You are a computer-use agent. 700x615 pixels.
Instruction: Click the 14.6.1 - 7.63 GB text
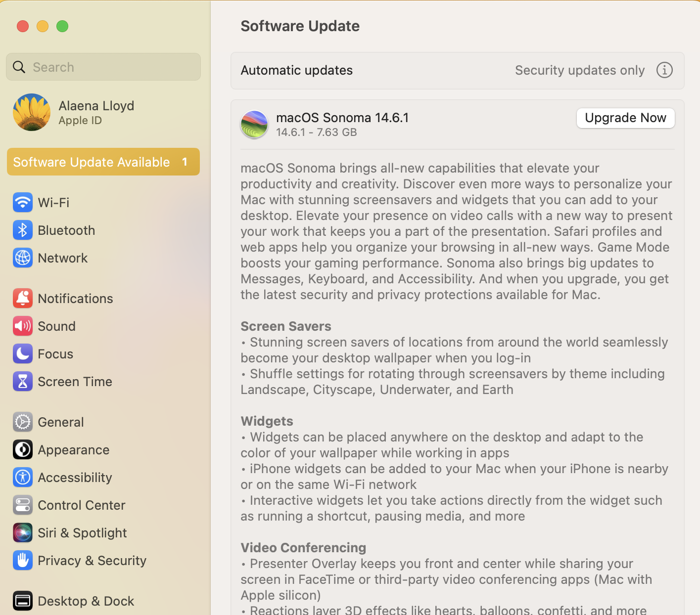(317, 132)
